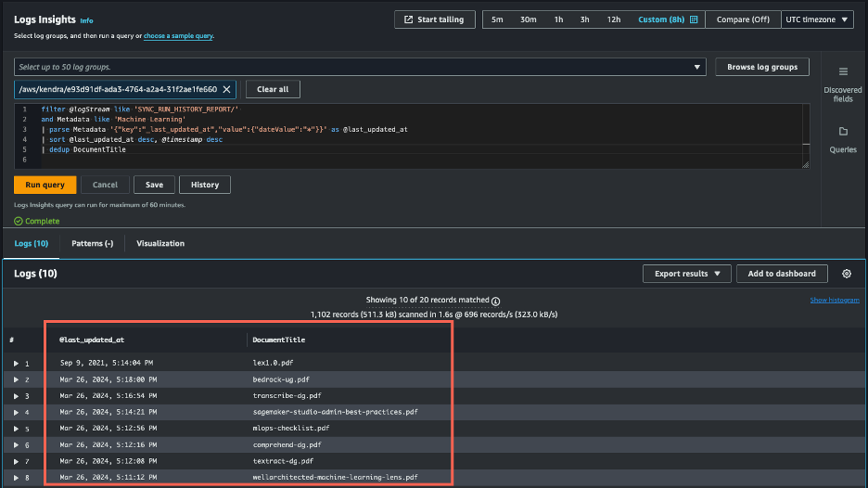Open the results settings gear icon

[x=846, y=274]
